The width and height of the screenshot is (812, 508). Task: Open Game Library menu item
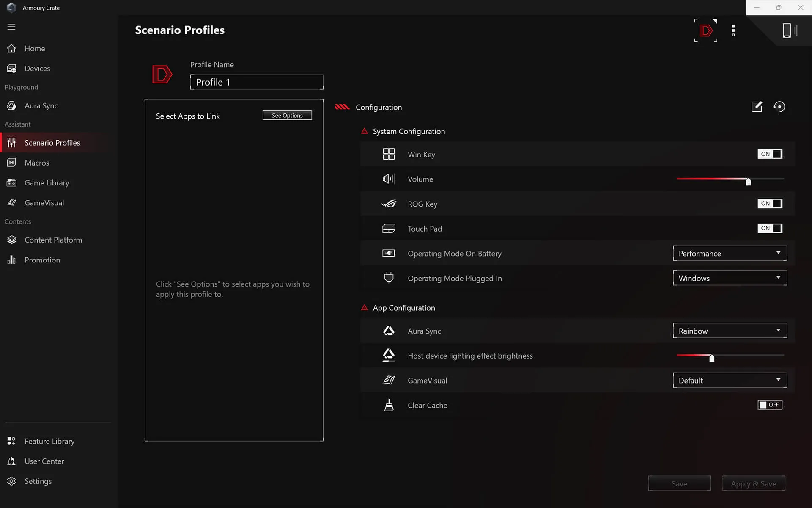pos(47,183)
